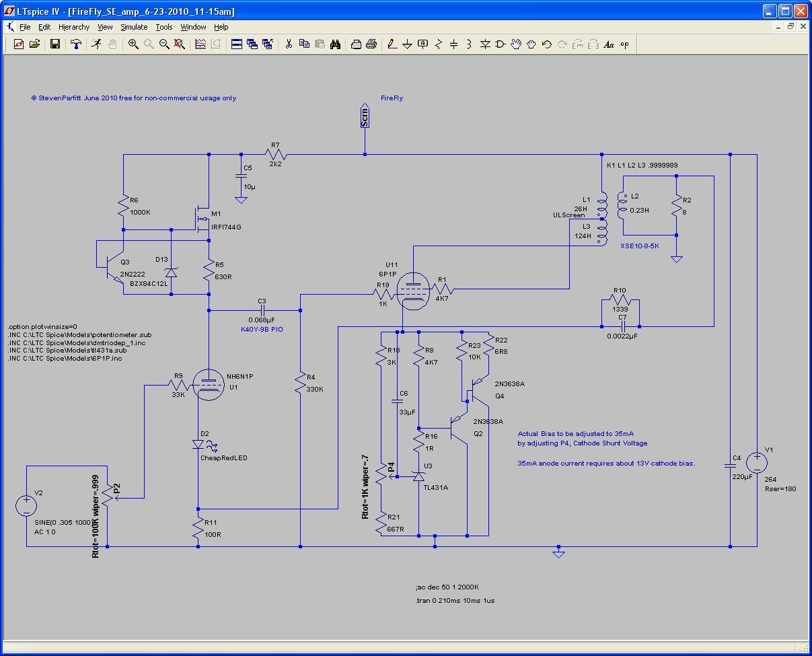The width and height of the screenshot is (812, 656).
Task: Select the Drag closed-hand tool
Action: click(x=531, y=44)
